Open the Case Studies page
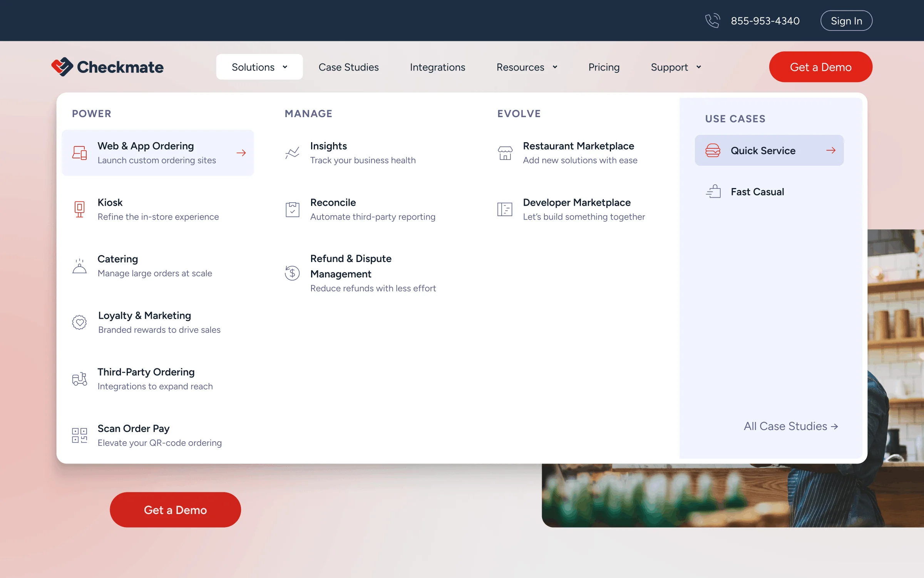The image size is (924, 578). point(348,67)
